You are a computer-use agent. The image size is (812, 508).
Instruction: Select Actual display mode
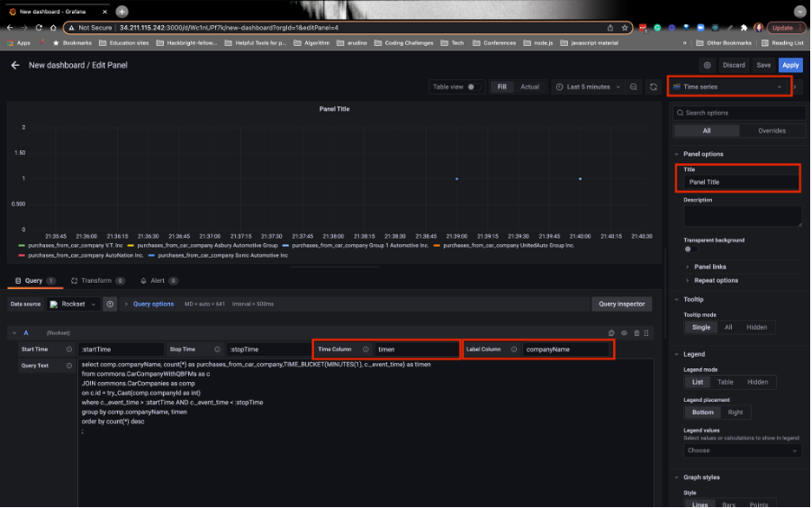[x=529, y=87]
